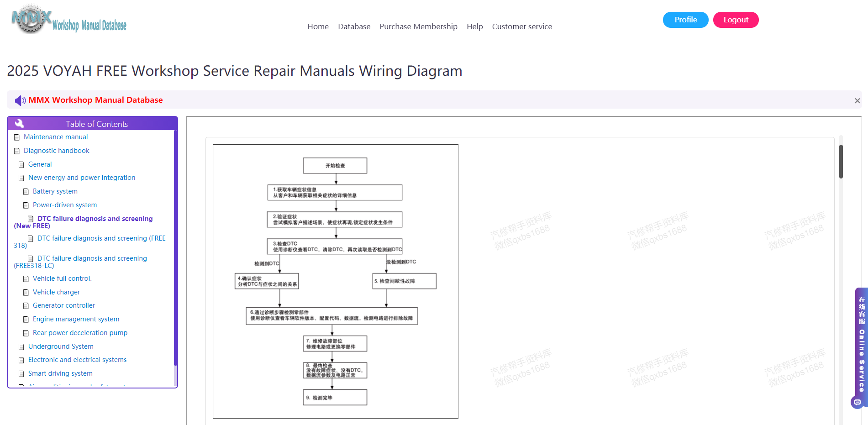Viewport: 868px width, 425px height.
Task: Select Vehicle full control entry
Action: (62, 278)
